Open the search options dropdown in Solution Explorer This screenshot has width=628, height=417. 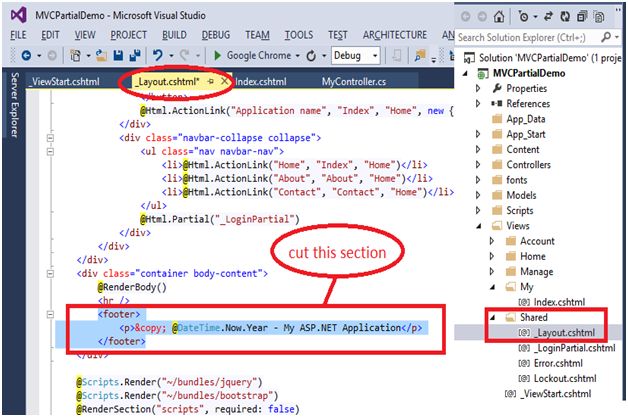click(617, 37)
